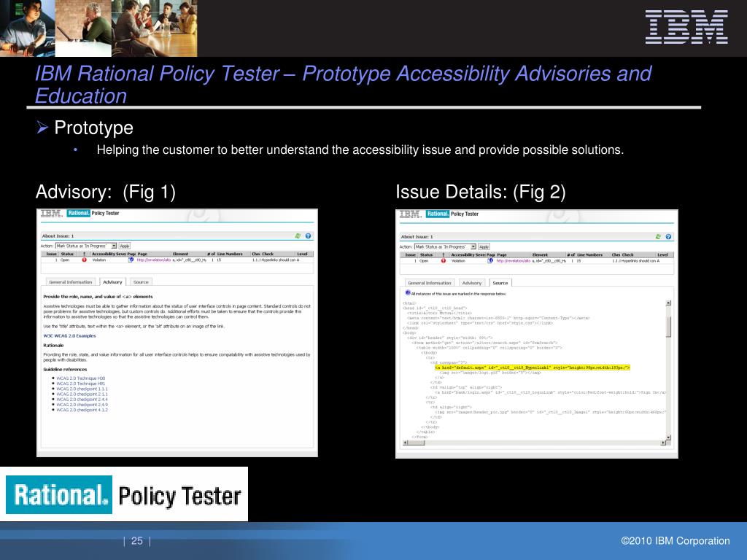
Task: Click the green refresh icon in Fig 2
Action: tap(658, 237)
